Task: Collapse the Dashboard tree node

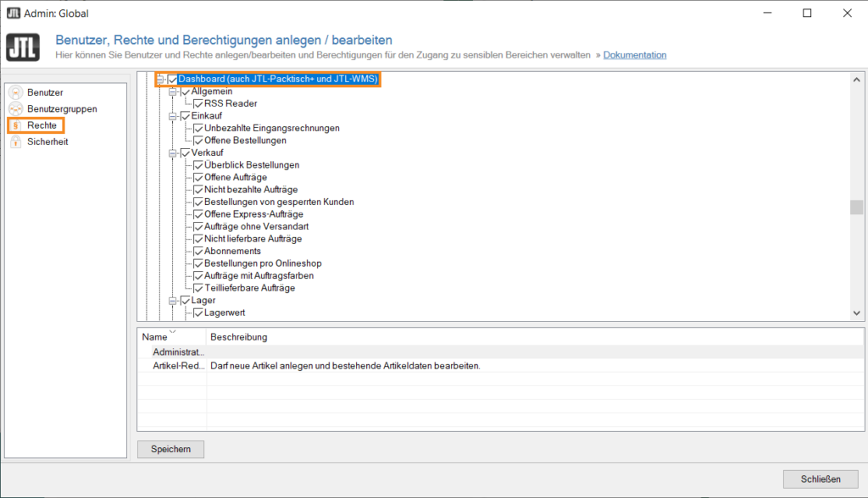Action: (161, 80)
